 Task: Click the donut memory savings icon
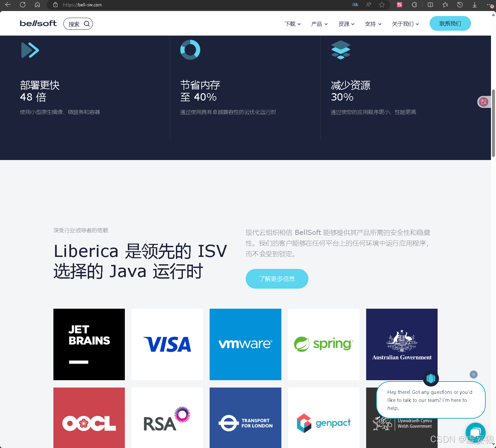190,50
